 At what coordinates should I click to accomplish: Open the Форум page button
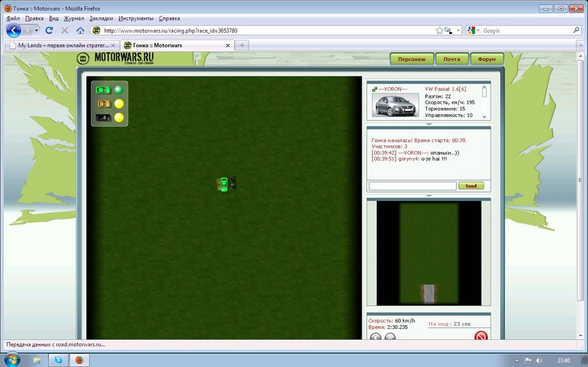point(487,59)
